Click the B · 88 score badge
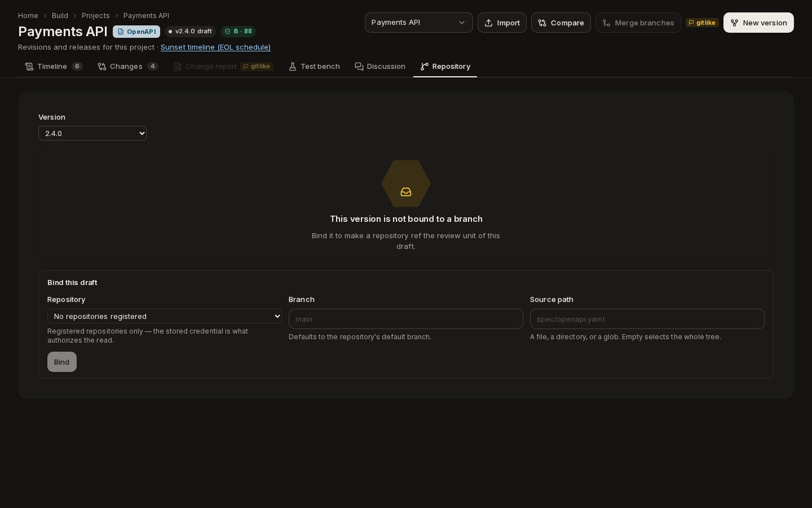The image size is (812, 508). click(x=239, y=32)
